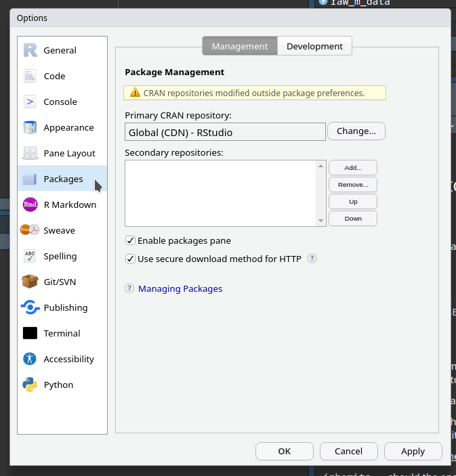Select the Terminal black square icon
The height and width of the screenshot is (476, 456).
pyautogui.click(x=30, y=333)
